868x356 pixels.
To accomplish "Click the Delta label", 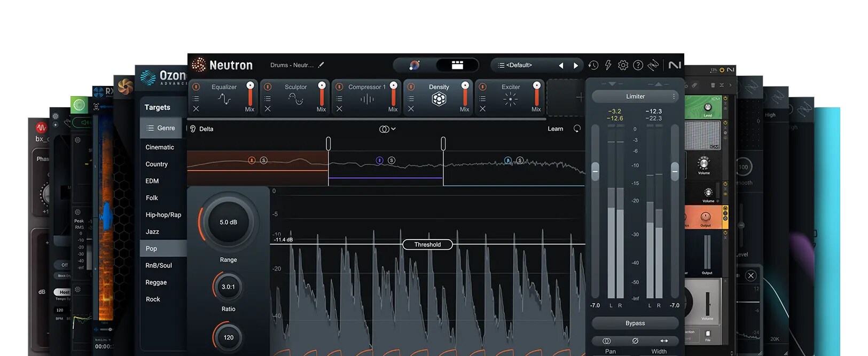I will 206,129.
